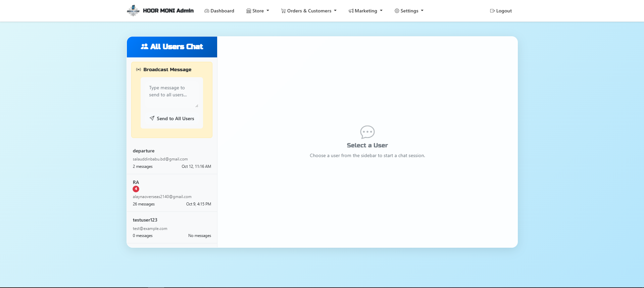Click the Dashboard speedometer icon
The width and height of the screenshot is (644, 288).
207,11
